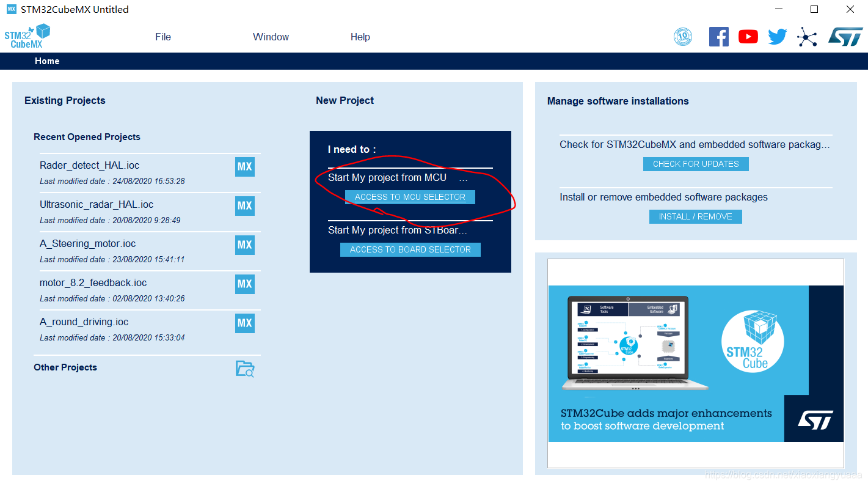The image size is (868, 486).
Task: Open the 10 years anniversary badge icon
Action: (682, 37)
